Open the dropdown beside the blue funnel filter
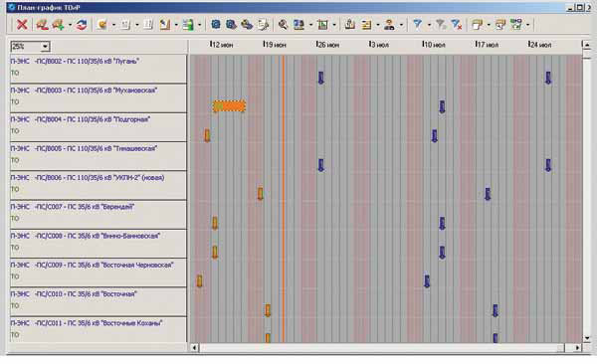597x364 pixels. [x=429, y=25]
